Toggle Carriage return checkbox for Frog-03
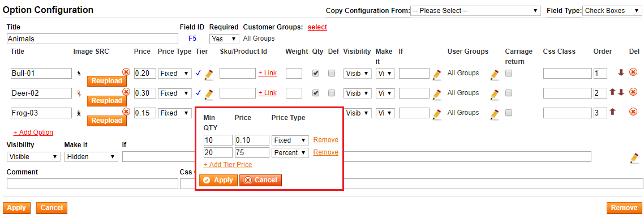The height and width of the screenshot is (218, 644). pyautogui.click(x=508, y=113)
